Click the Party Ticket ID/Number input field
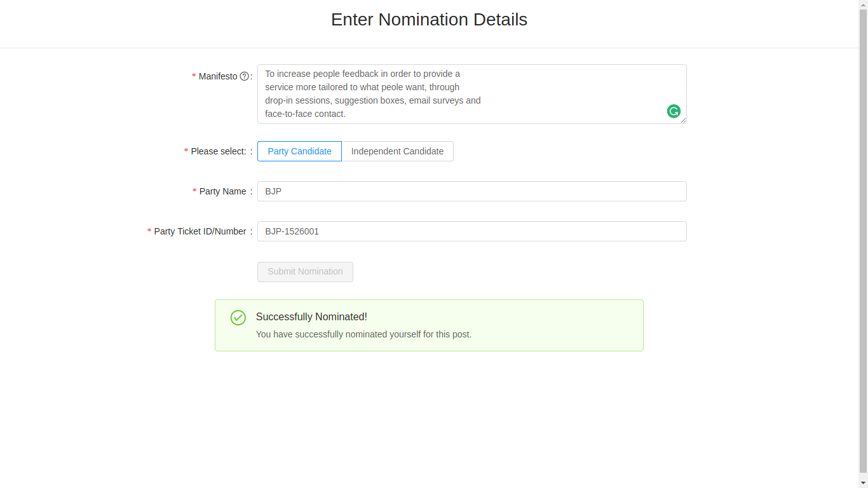Image resolution: width=868 pixels, height=488 pixels. tap(471, 231)
